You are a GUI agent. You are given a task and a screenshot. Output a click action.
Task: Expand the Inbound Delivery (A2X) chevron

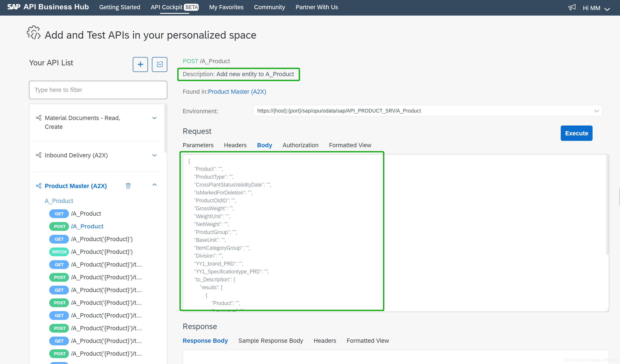pos(154,155)
